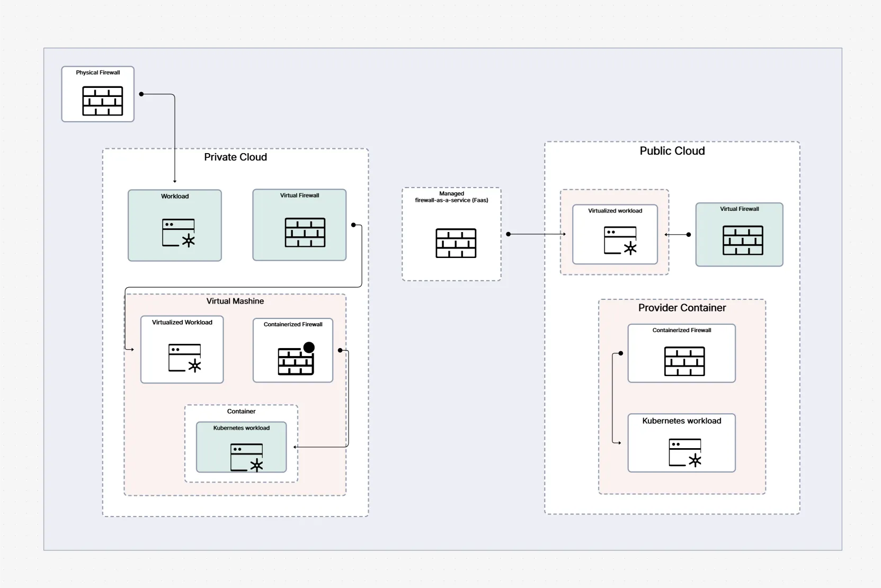Select the Physical Firewall label text
This screenshot has width=881, height=588.
point(98,73)
